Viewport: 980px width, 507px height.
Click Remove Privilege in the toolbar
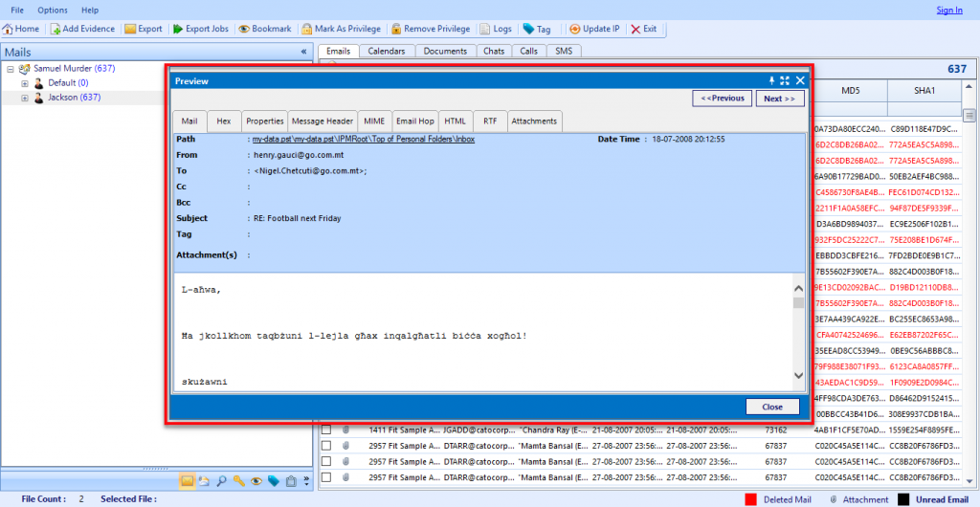[431, 29]
